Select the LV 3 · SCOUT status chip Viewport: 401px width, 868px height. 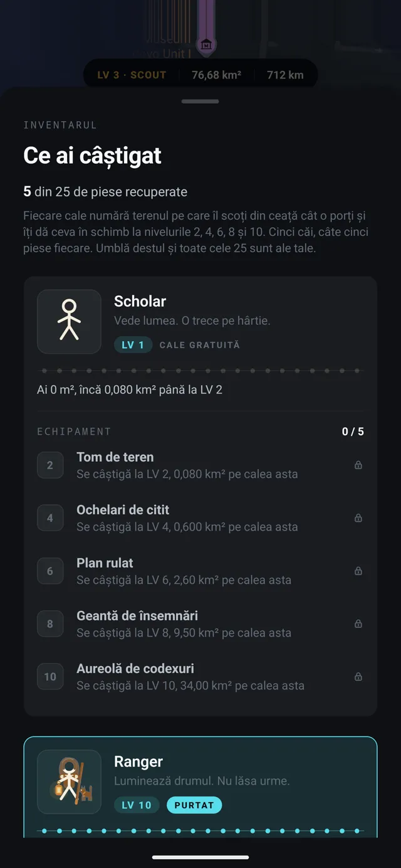132,75
